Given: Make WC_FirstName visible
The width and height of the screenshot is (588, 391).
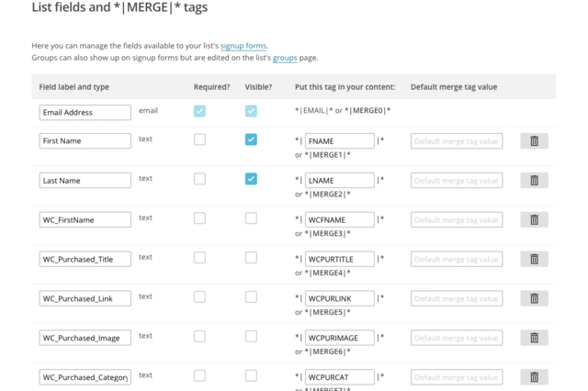Looking at the screenshot, I should [x=251, y=218].
